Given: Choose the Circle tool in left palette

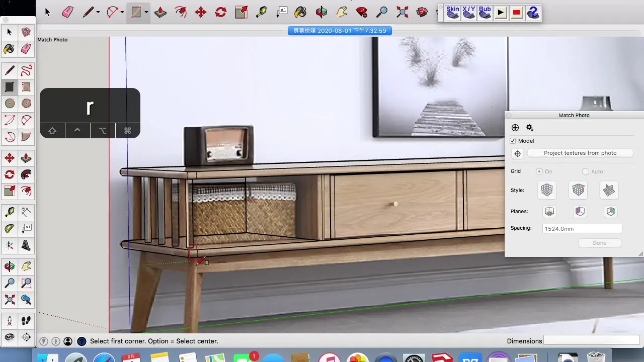Looking at the screenshot, I should [10, 104].
